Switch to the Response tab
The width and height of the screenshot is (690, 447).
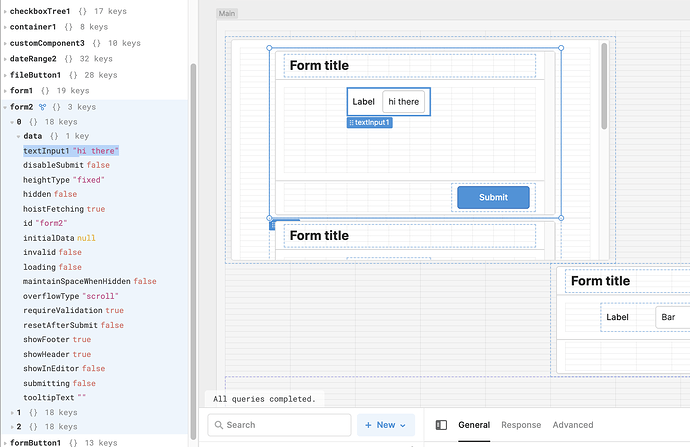521,425
